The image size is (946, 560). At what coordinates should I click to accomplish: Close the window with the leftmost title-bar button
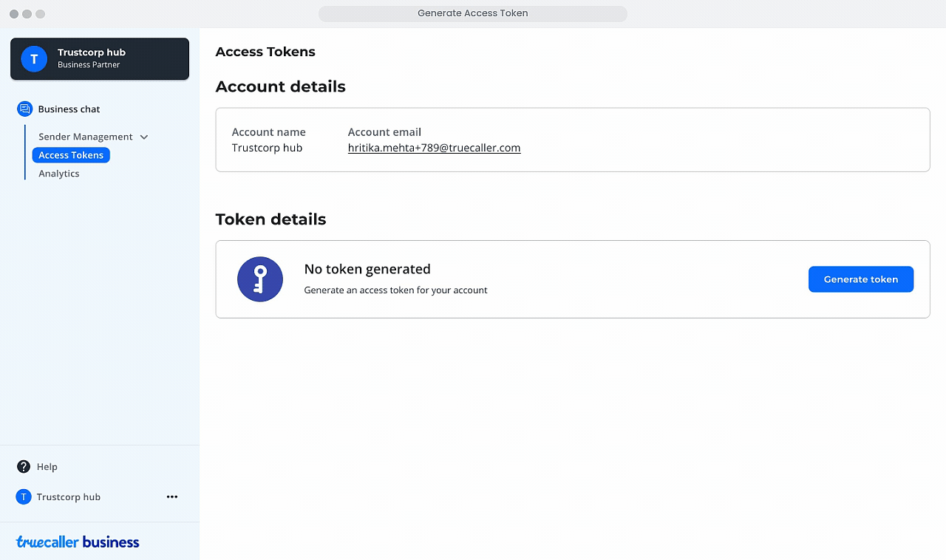click(x=14, y=14)
